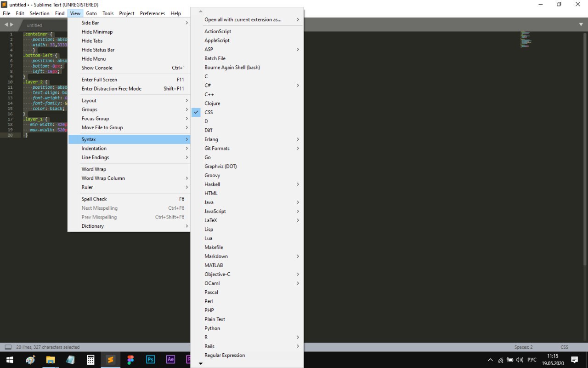Screen dimensions: 588x368
Task: Choose Hide Minimap
Action: pyautogui.click(x=129, y=32)
